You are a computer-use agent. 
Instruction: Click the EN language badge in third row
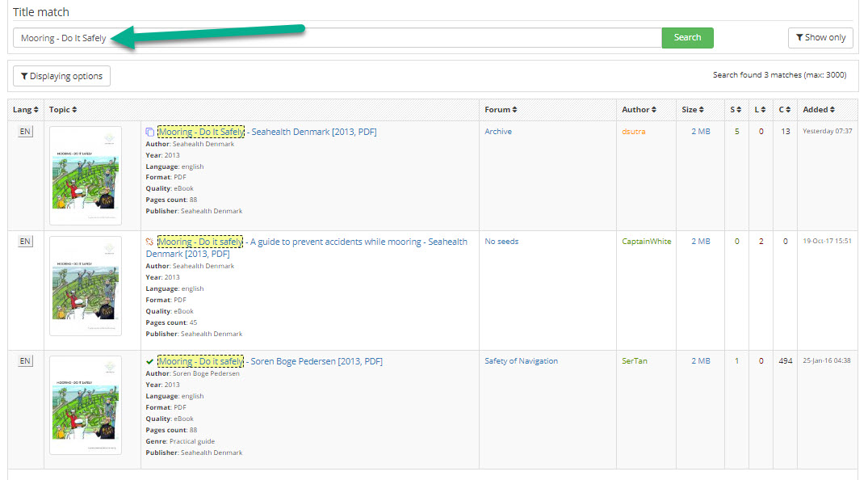point(25,361)
